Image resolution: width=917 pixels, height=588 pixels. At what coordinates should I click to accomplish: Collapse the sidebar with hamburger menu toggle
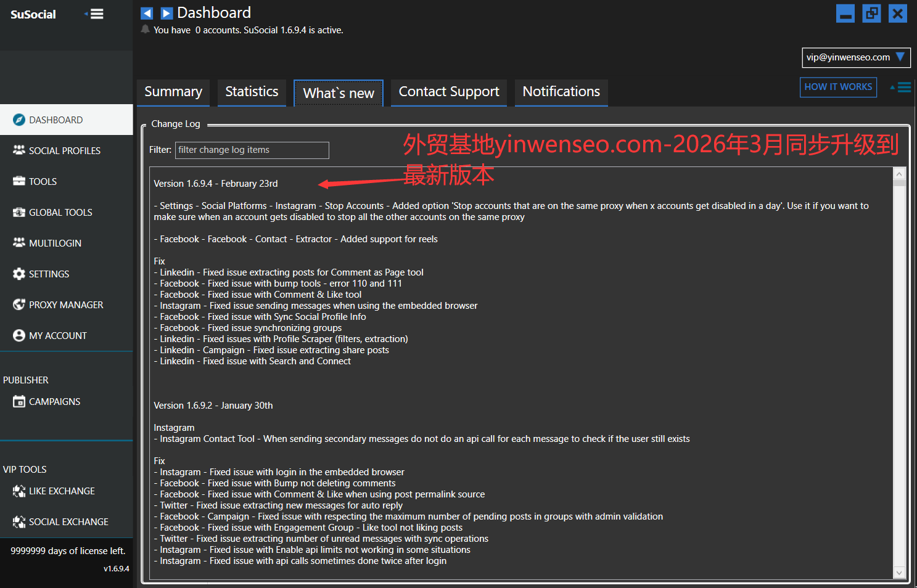(96, 14)
